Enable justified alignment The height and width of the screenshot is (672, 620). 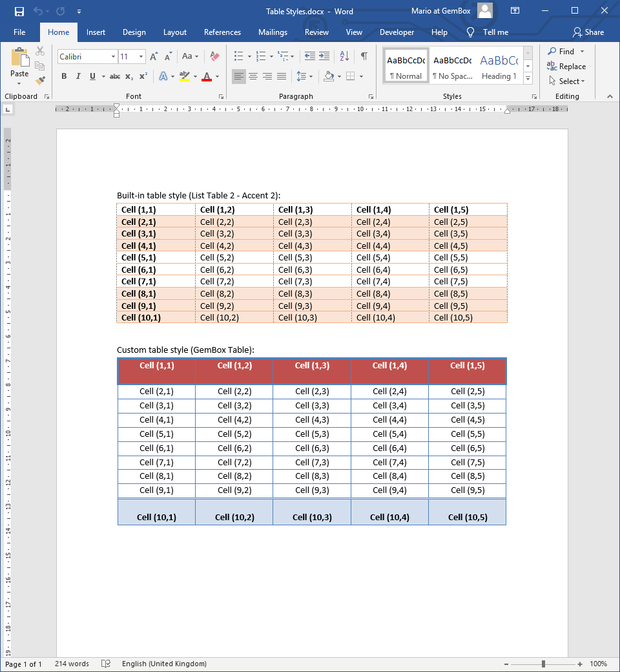click(281, 76)
